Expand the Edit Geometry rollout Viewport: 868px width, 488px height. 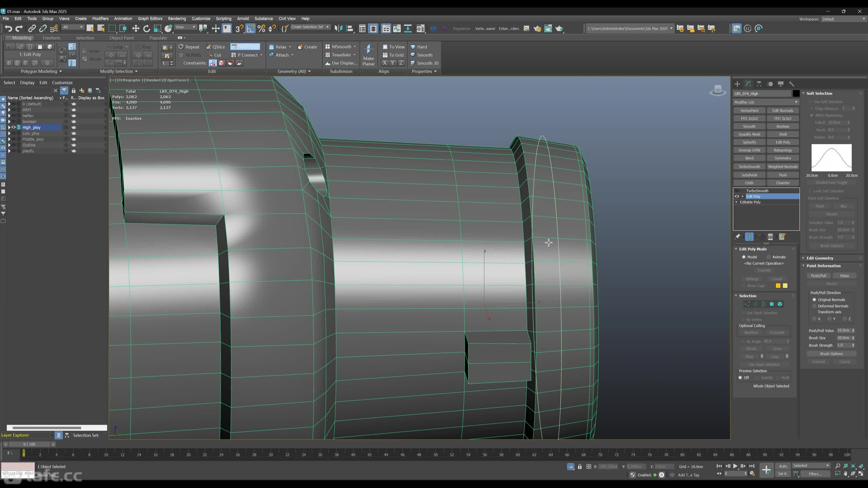[820, 258]
